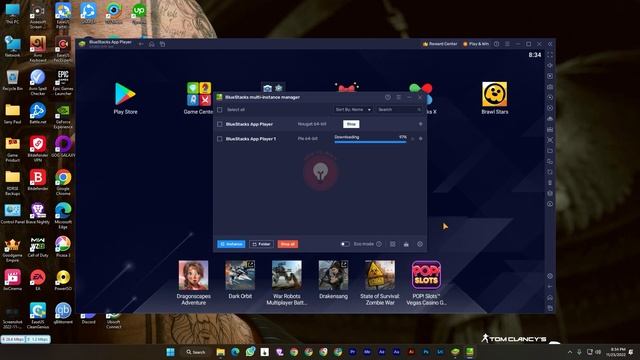The height and width of the screenshot is (360, 640).
Task: Click the red Stop all button
Action: (x=288, y=244)
